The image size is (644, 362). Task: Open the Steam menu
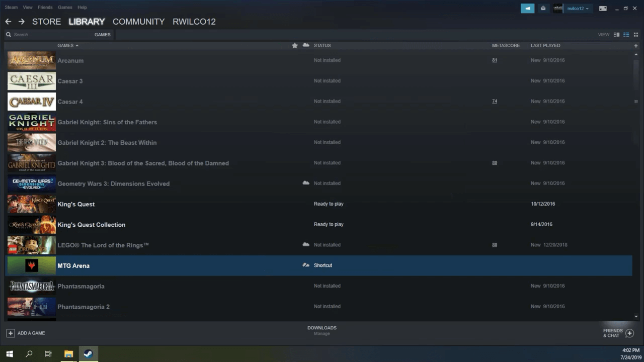(x=11, y=8)
